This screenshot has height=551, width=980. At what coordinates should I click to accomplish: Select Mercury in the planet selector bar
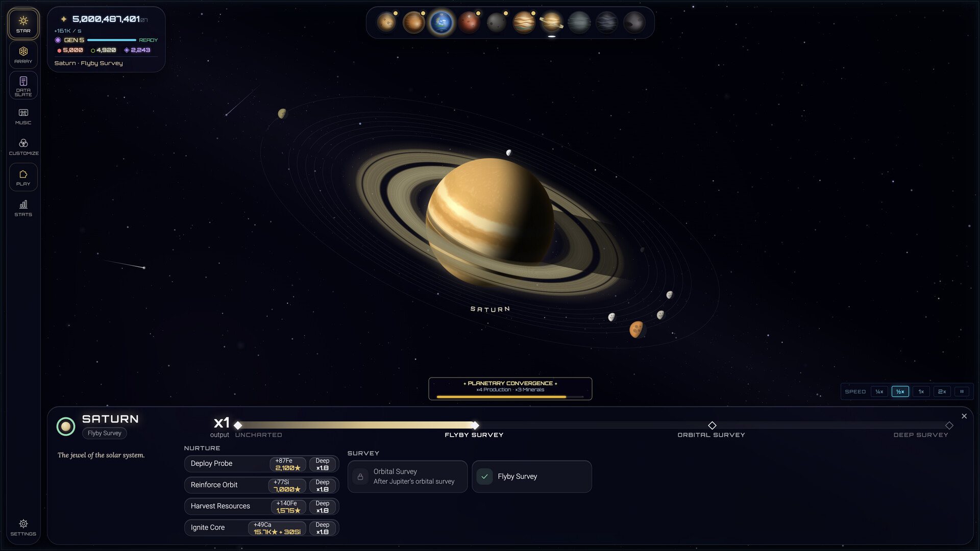click(x=386, y=22)
